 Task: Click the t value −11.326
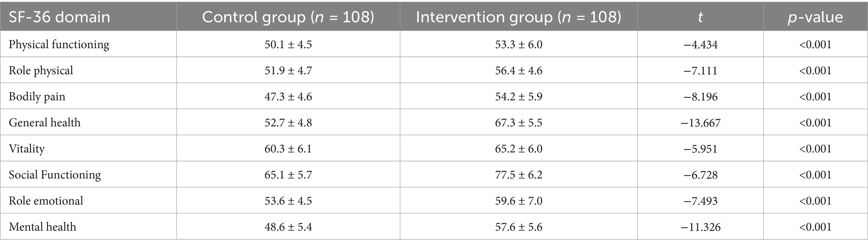tap(700, 227)
